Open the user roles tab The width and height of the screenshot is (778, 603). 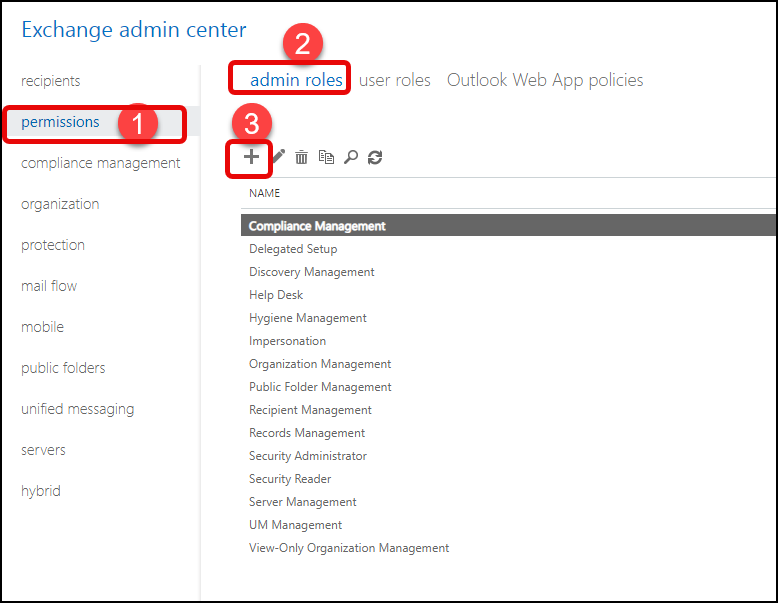click(394, 80)
